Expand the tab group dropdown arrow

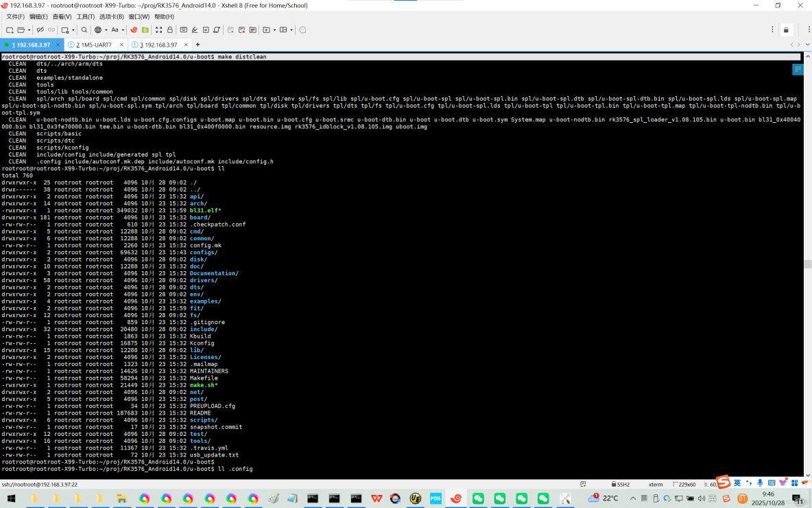click(274, 30)
